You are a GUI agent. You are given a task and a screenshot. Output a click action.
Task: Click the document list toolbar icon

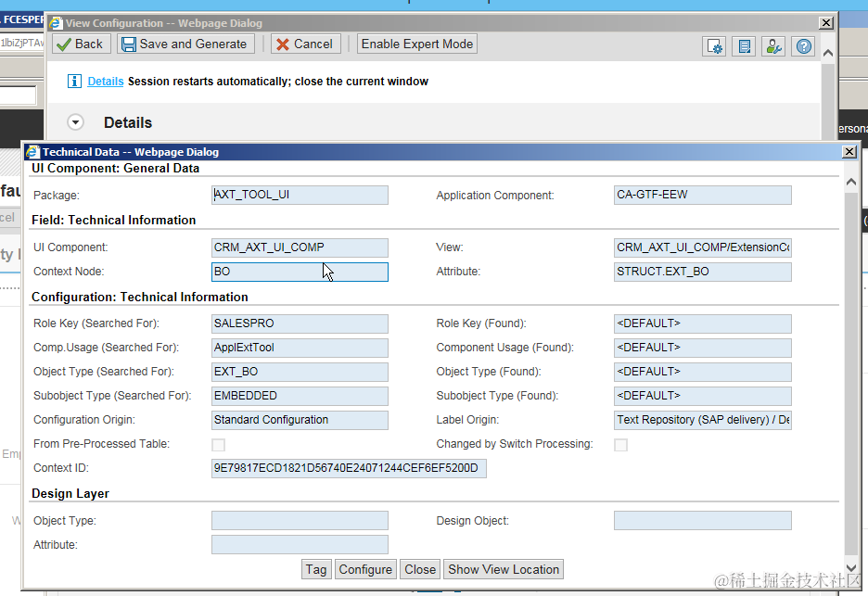click(x=744, y=46)
